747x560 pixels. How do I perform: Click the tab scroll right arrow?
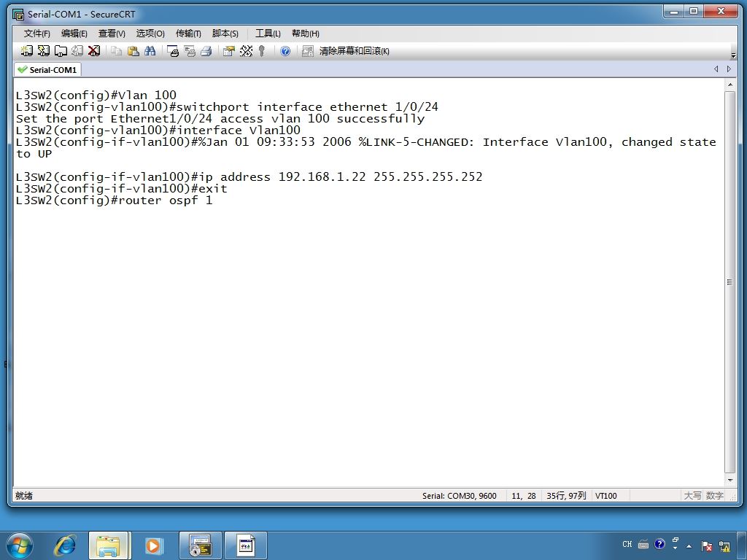coord(729,69)
